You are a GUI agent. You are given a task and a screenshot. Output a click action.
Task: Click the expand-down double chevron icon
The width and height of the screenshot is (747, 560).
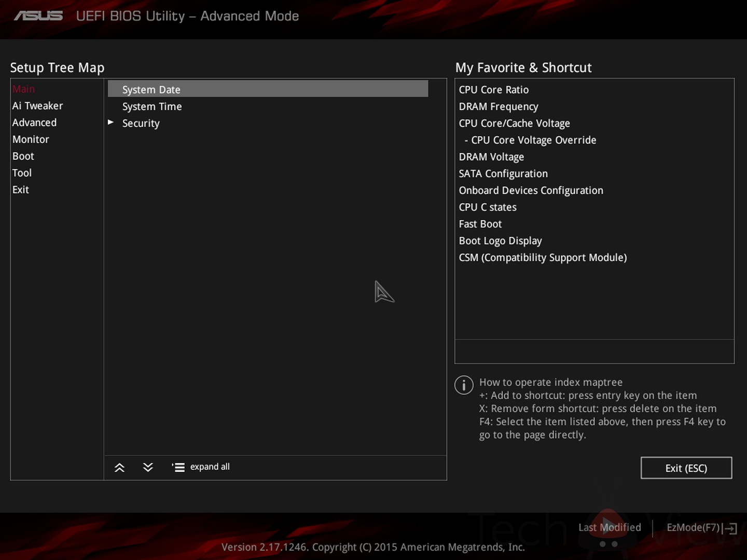[148, 467]
